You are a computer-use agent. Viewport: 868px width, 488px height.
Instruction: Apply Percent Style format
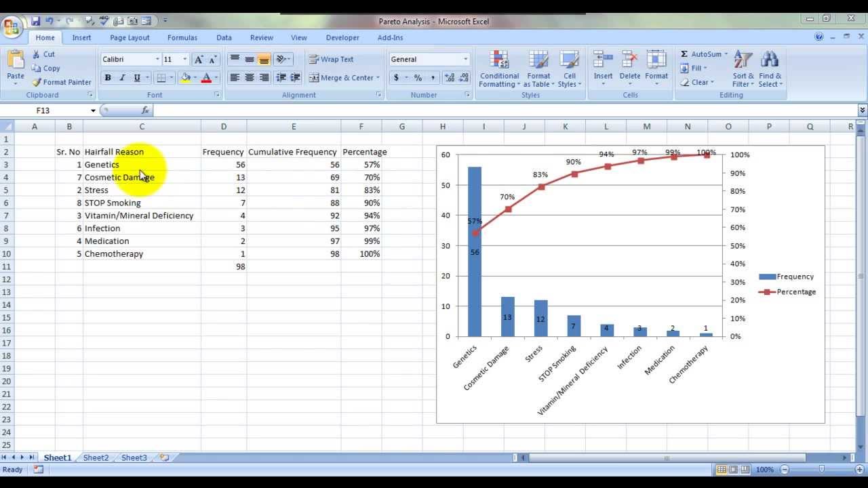(x=418, y=78)
